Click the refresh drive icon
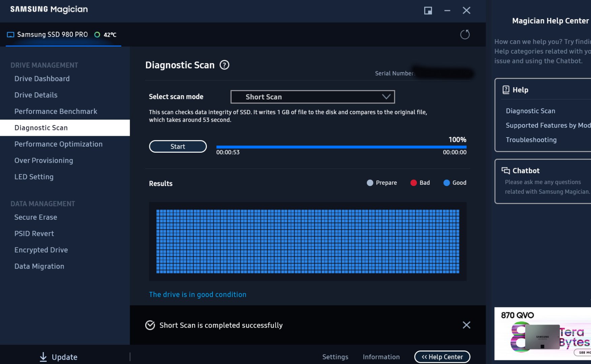Image resolution: width=591 pixels, height=364 pixels. pyautogui.click(x=465, y=34)
